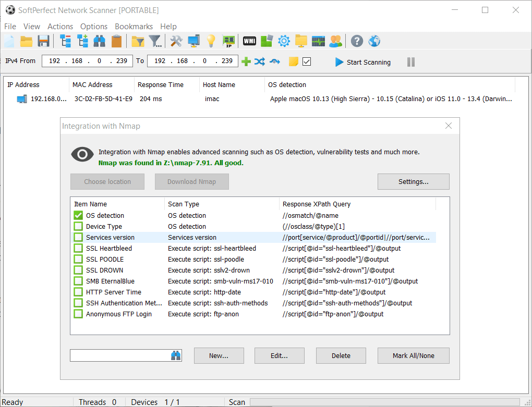532x407 pixels.
Task: Click the light bulb toolbar icon
Action: (x=211, y=41)
